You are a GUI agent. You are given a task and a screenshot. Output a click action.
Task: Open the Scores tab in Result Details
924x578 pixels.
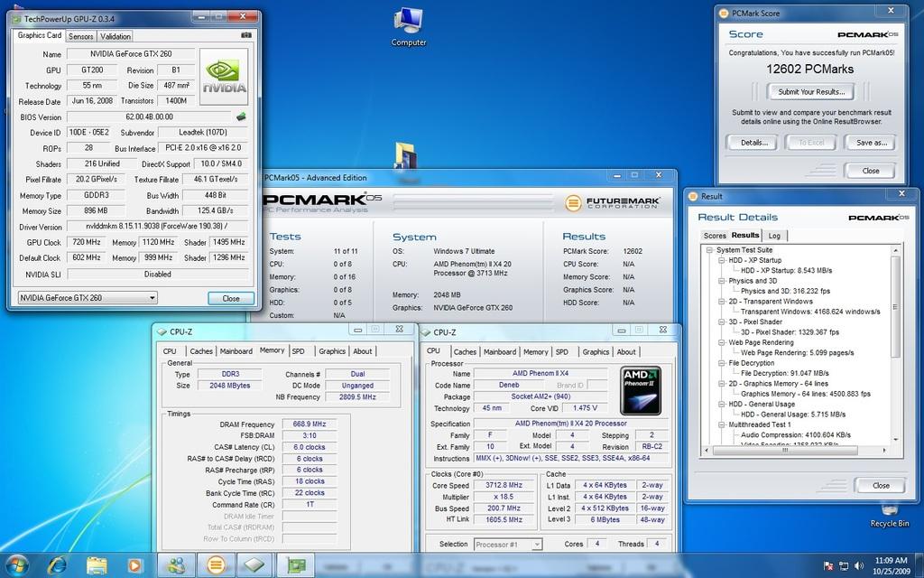coord(715,236)
